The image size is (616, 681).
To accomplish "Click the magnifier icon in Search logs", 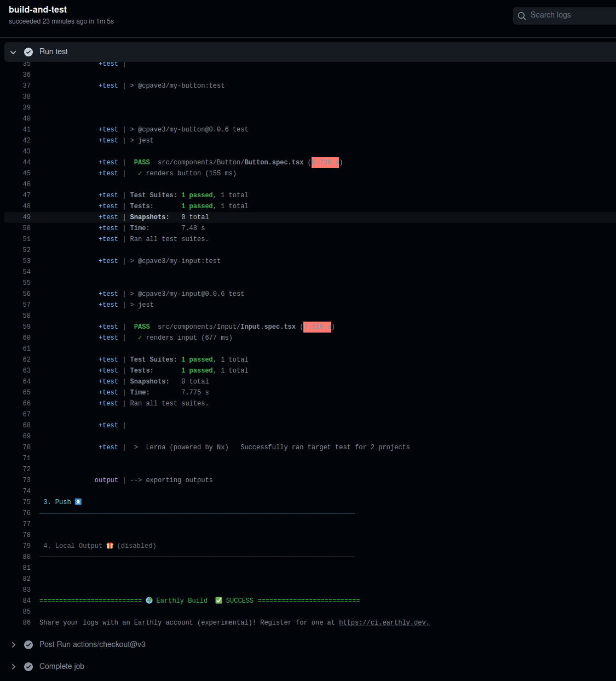I will click(522, 16).
